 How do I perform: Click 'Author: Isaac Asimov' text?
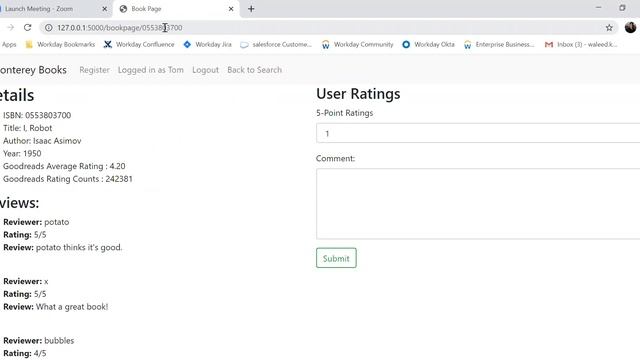point(42,140)
